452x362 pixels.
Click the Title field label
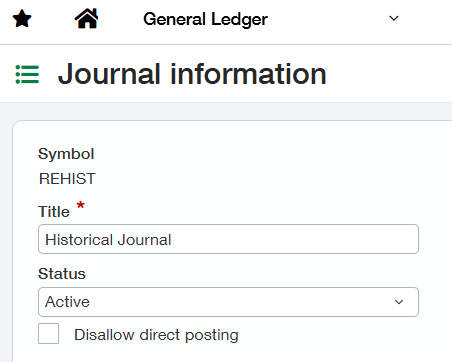(54, 211)
